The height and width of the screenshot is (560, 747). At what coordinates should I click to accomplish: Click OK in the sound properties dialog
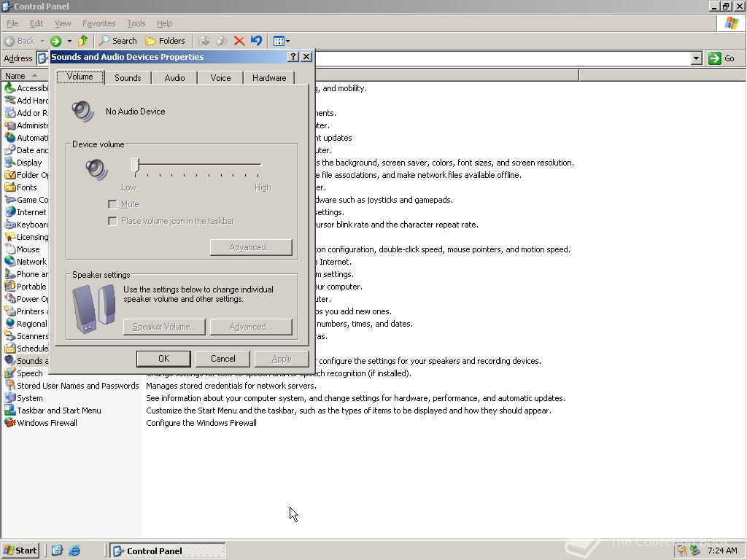[163, 359]
